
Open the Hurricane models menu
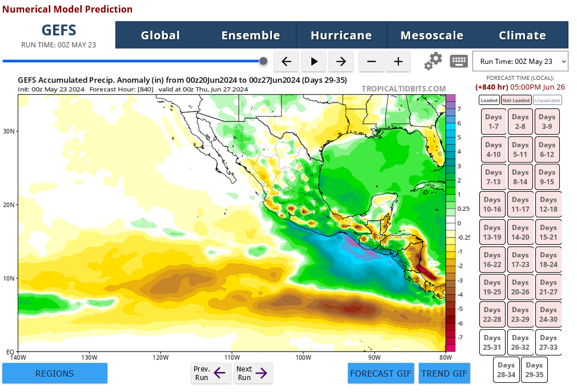(341, 35)
